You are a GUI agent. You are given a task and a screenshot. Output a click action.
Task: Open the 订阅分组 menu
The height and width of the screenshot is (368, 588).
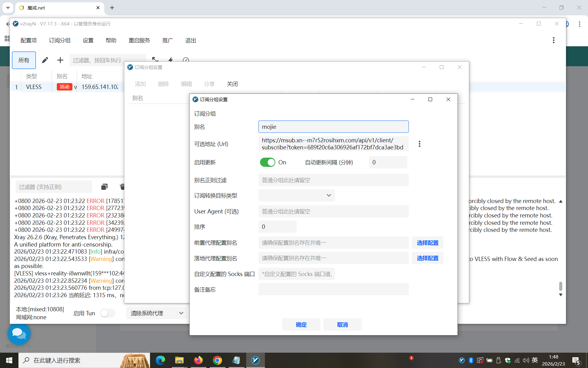point(60,40)
